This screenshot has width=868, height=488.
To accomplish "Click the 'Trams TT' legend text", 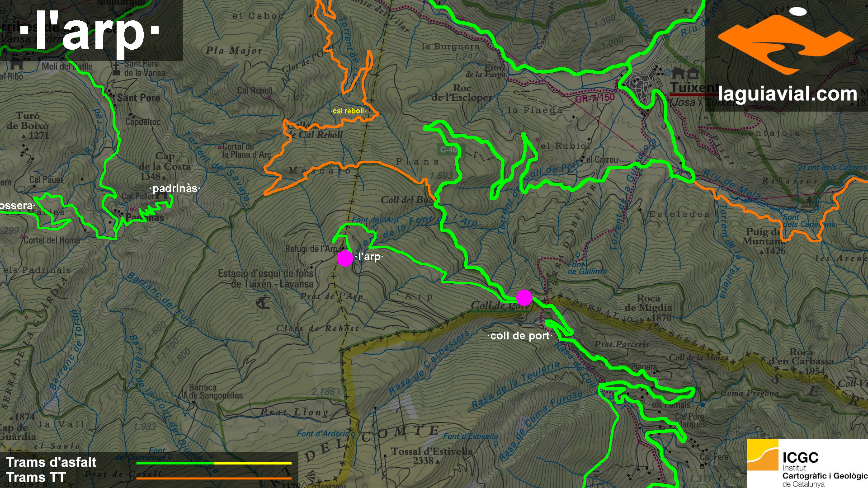I will pyautogui.click(x=36, y=478).
